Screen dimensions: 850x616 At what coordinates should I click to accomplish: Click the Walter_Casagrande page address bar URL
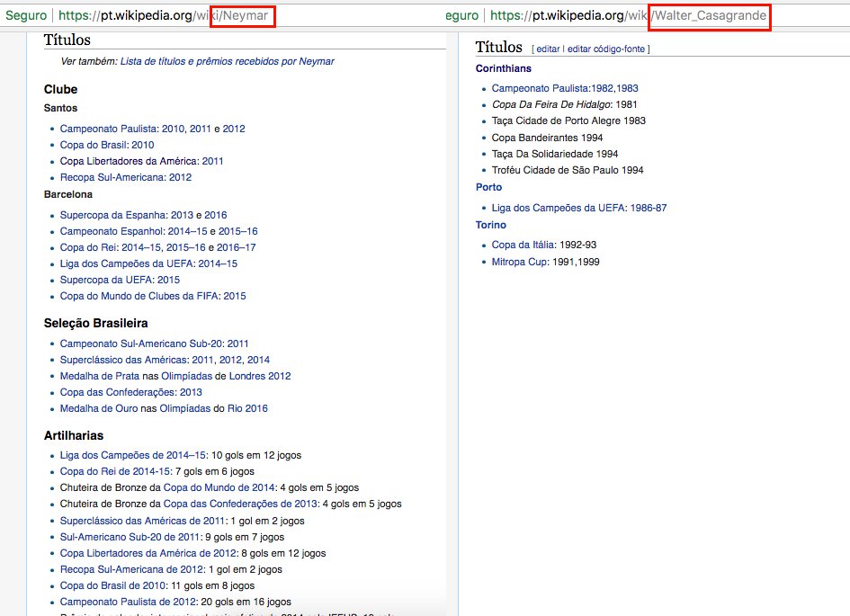tap(628, 15)
